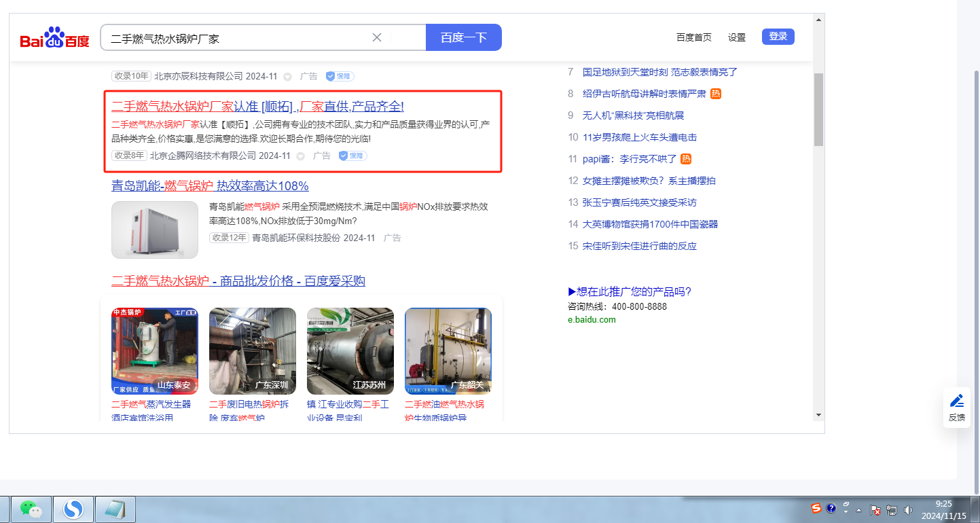Open 二手燃气热水锅炉 - 商品批发价格 - 百度爱采购
The height and width of the screenshot is (523, 980).
coord(238,281)
